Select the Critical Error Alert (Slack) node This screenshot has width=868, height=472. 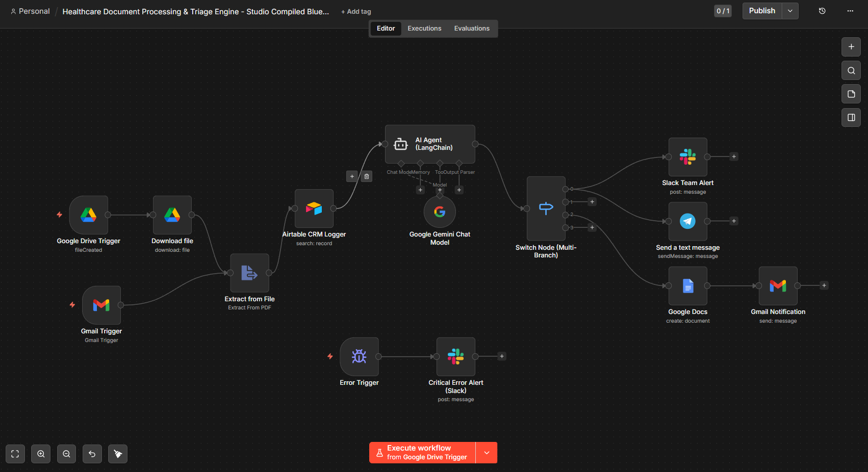click(456, 356)
